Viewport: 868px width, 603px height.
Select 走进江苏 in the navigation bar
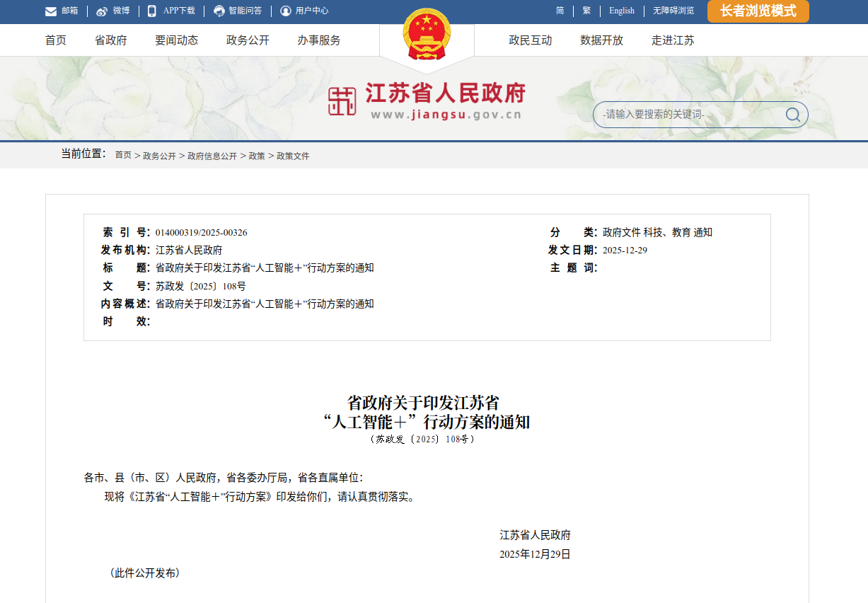coord(673,40)
